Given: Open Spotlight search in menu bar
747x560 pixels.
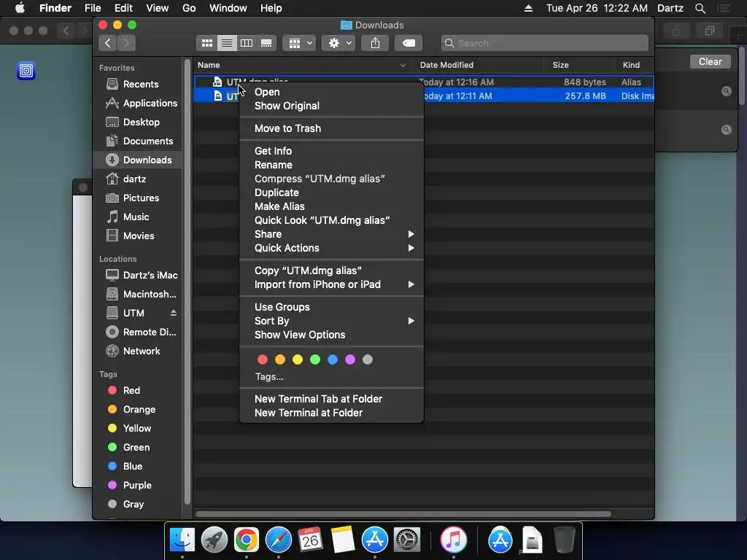Looking at the screenshot, I should click(x=700, y=8).
